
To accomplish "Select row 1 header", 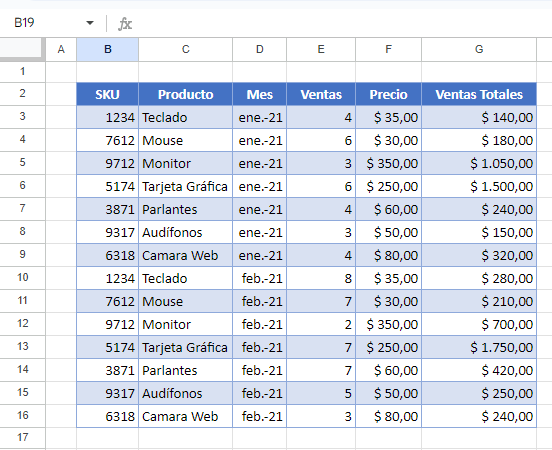I will [23, 72].
